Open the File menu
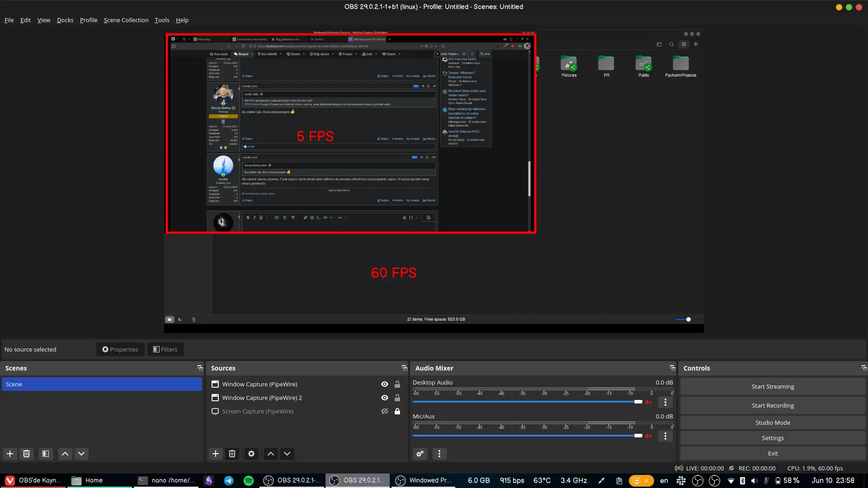This screenshot has height=488, width=868. (x=9, y=20)
